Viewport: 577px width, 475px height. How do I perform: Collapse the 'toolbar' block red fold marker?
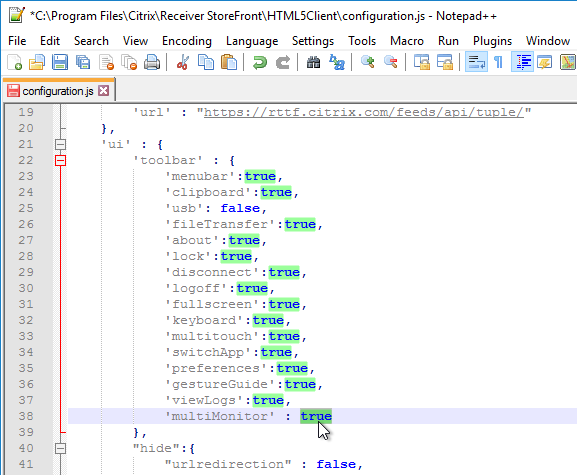point(60,160)
